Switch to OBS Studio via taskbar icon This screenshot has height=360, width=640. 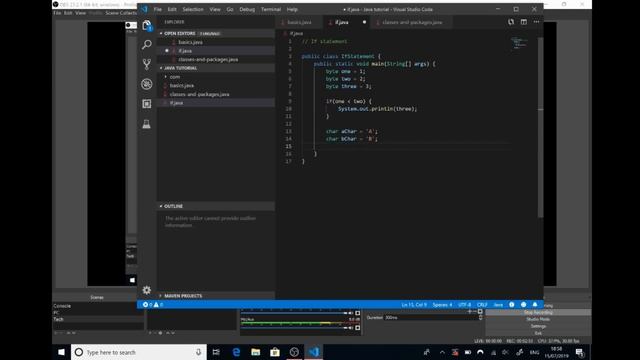pyautogui.click(x=294, y=352)
